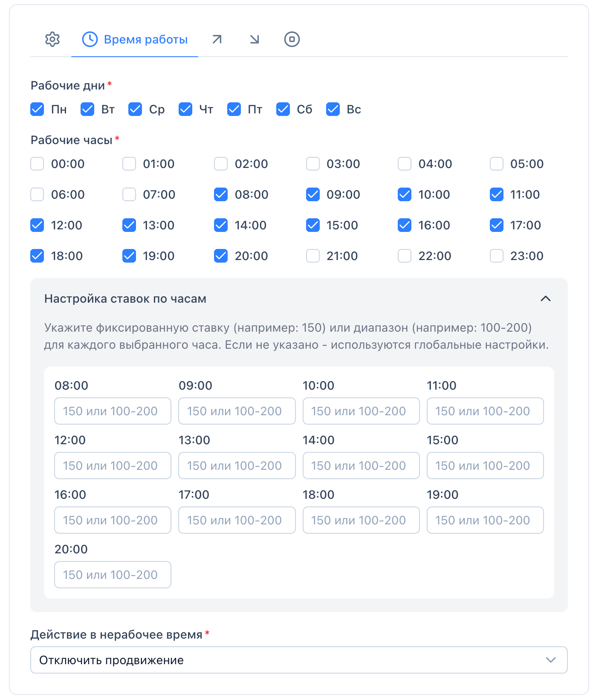Screen dimensions: 596x700
Task: Open the down-right arrow tab
Action: click(255, 39)
